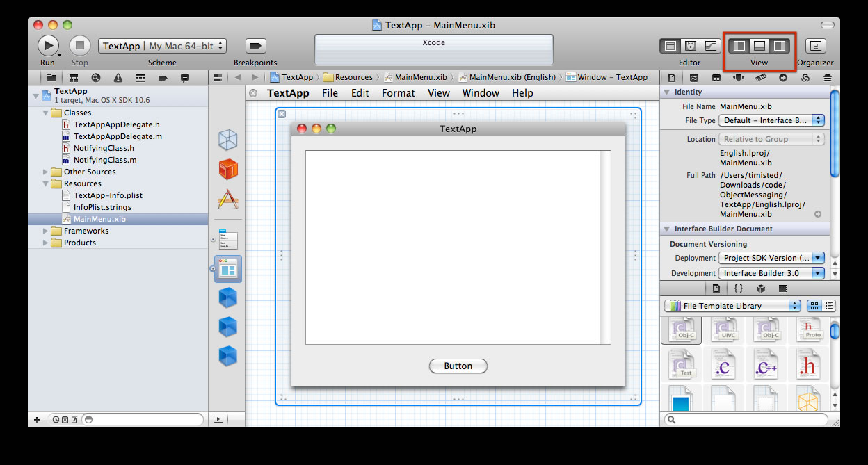Image resolution: width=868 pixels, height=465 pixels.
Task: Switch to the Assistant editor
Action: [690, 46]
